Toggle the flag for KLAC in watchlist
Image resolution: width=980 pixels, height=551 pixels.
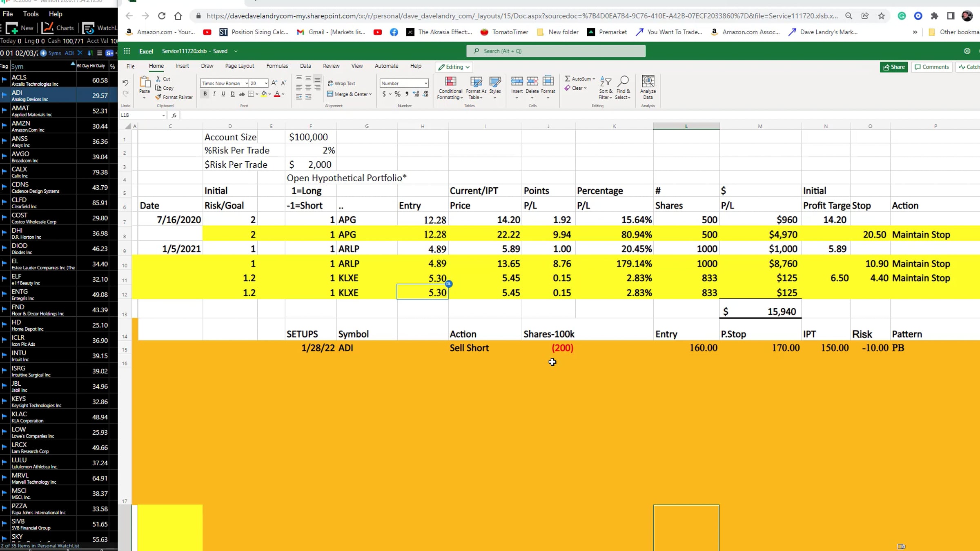[x=4, y=417]
